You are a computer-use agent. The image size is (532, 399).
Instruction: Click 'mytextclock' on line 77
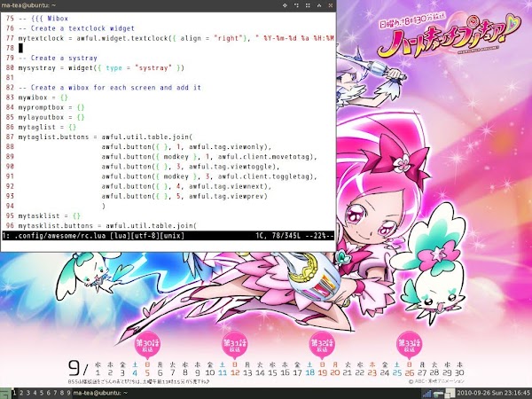coord(41,38)
